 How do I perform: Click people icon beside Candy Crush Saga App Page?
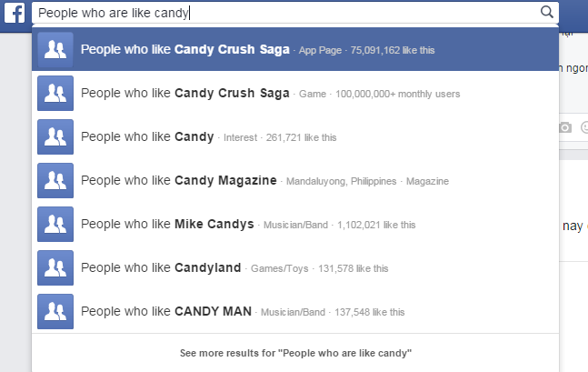[55, 50]
